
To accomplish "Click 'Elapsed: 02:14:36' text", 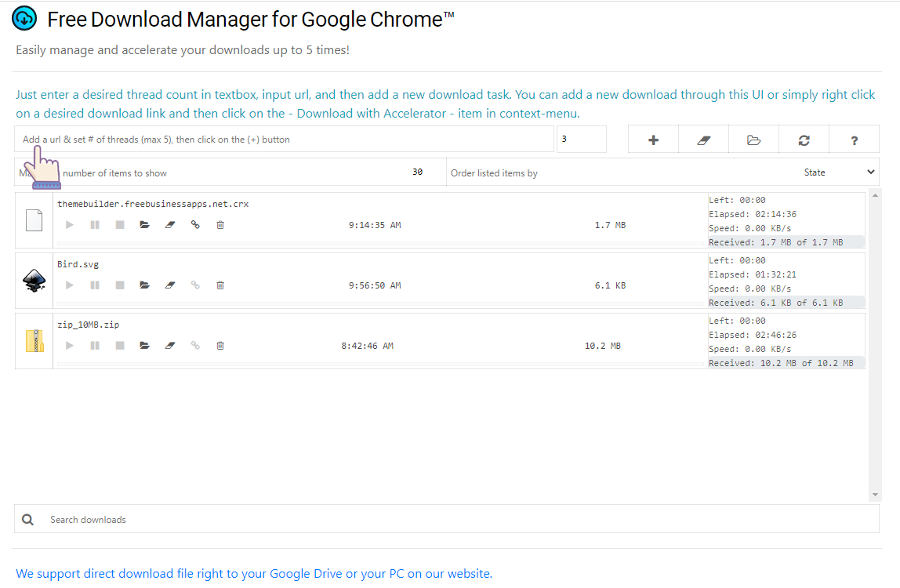I will click(x=753, y=214).
